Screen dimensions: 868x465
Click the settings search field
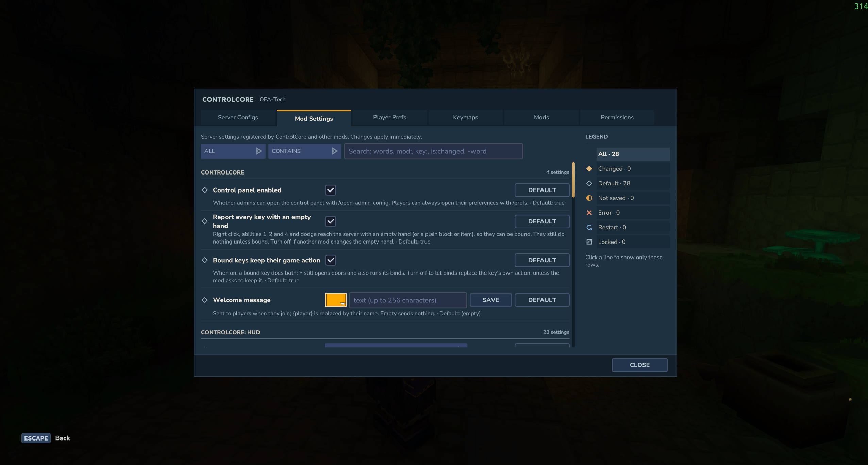tap(434, 151)
